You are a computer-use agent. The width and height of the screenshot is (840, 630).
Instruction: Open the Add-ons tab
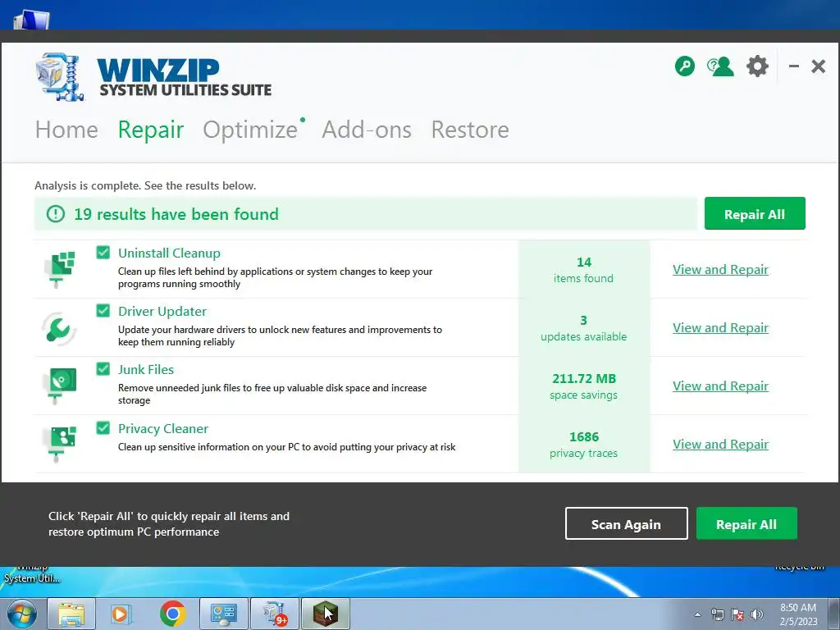pos(367,130)
